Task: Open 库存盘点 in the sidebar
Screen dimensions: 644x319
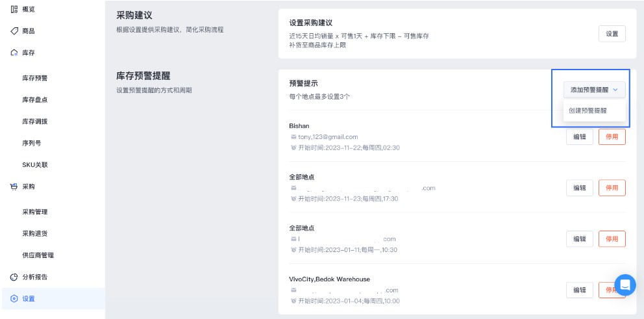Action: (x=35, y=100)
